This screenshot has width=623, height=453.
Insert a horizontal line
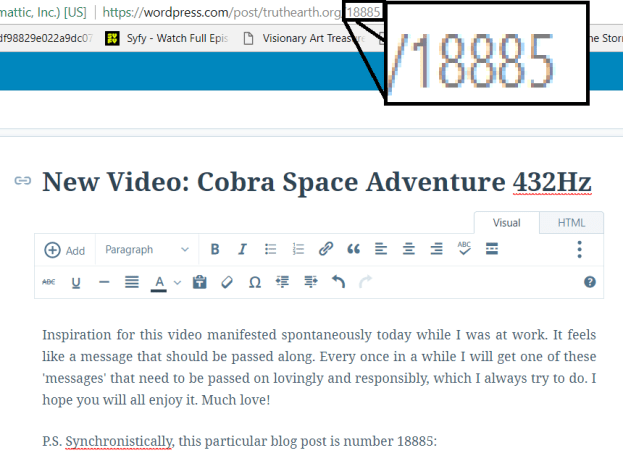[104, 283]
